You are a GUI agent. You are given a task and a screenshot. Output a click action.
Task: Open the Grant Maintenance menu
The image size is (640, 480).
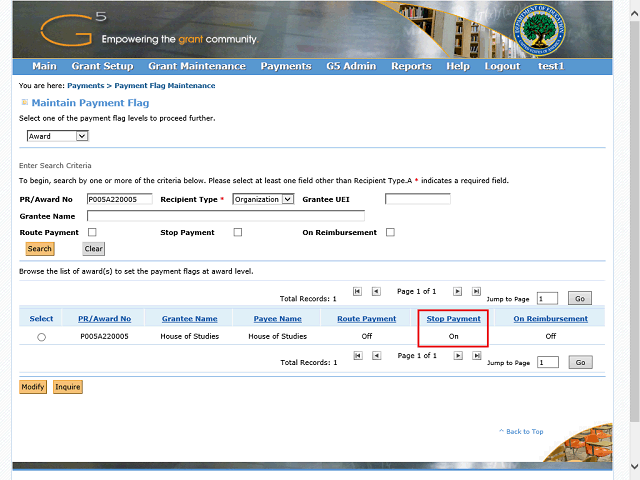pyautogui.click(x=196, y=66)
